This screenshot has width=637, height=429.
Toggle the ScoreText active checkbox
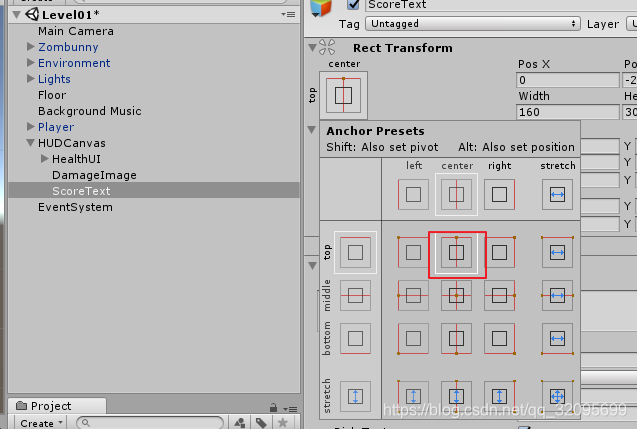point(353,5)
